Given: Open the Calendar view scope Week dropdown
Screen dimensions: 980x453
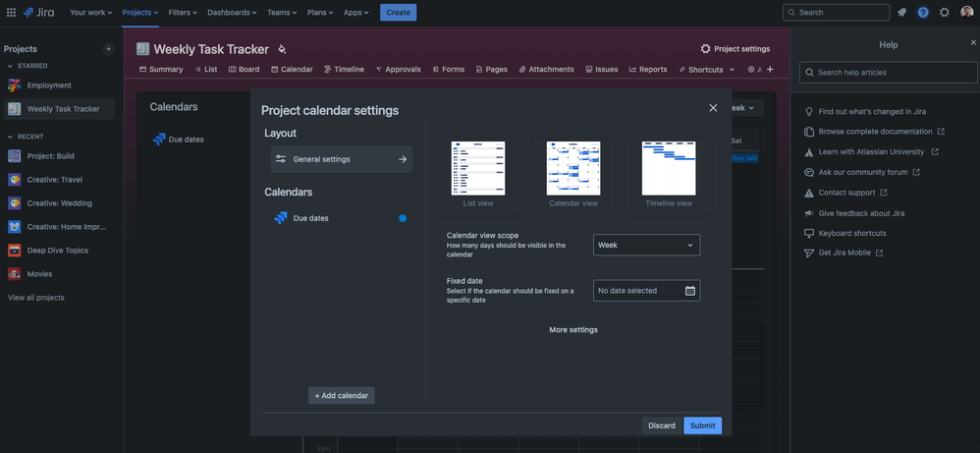Looking at the screenshot, I should click(x=646, y=246).
